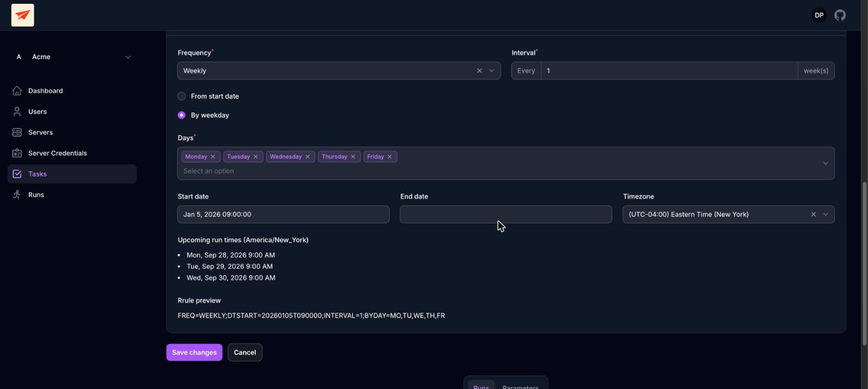Clear the Weekly frequency selection
This screenshot has height=389, width=868.
[479, 71]
